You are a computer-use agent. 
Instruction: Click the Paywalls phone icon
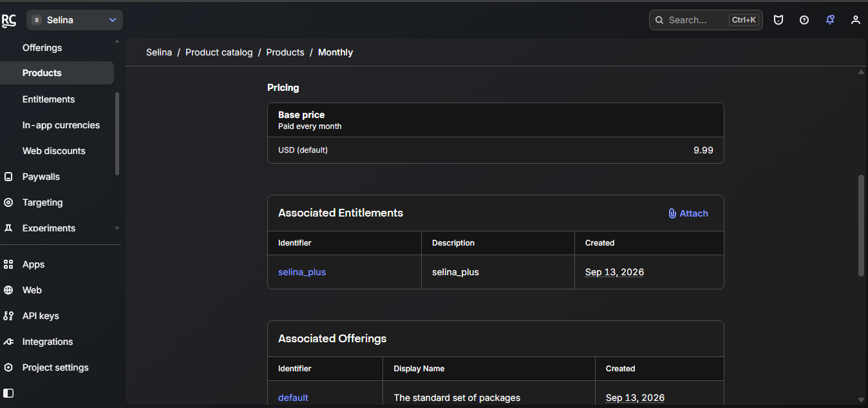8,177
